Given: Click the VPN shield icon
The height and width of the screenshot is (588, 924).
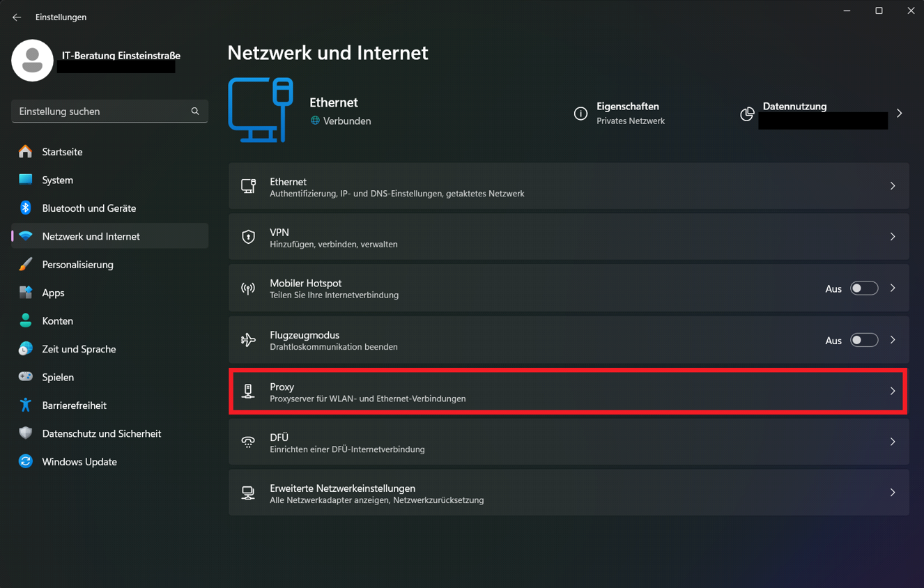Looking at the screenshot, I should 248,237.
